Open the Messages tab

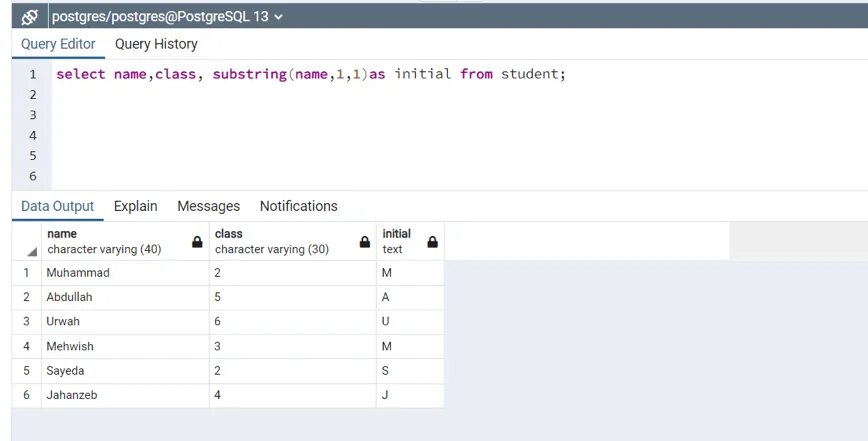[x=209, y=206]
